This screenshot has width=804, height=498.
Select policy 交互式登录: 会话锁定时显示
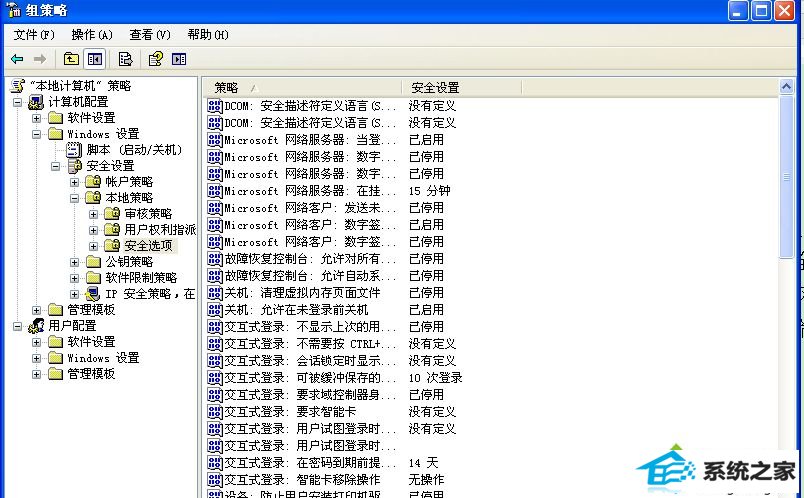(310, 361)
